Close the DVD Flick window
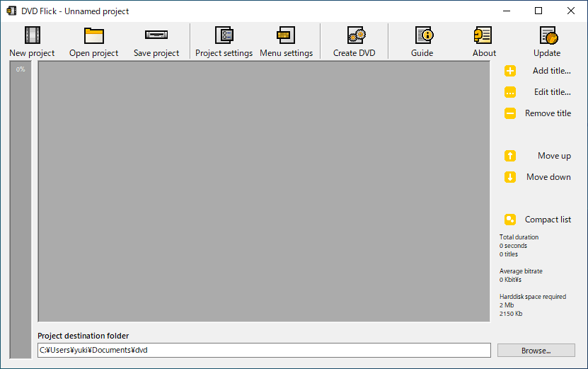The height and width of the screenshot is (369, 588). 571,11
